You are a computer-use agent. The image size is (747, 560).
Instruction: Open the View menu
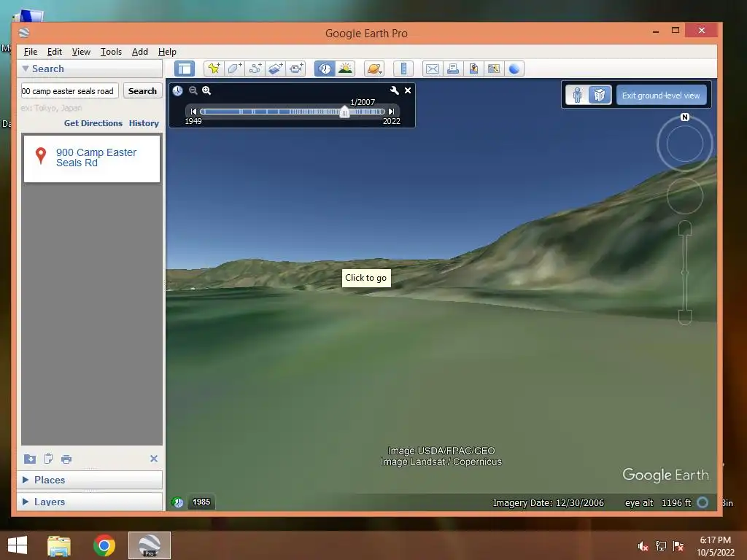coord(81,52)
